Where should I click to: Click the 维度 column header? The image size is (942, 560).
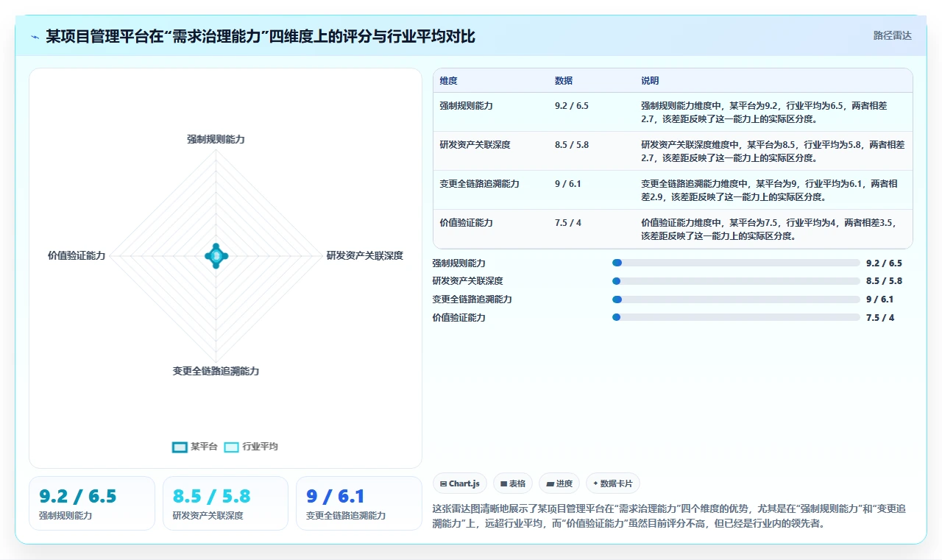tap(449, 81)
